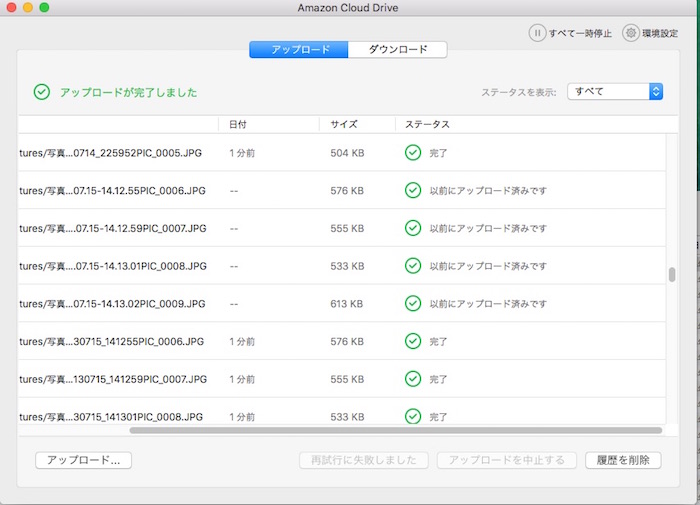700x505 pixels.
Task: Select file 07.15-14.12.59PIC_0007.JPG
Action: pyautogui.click(x=112, y=229)
